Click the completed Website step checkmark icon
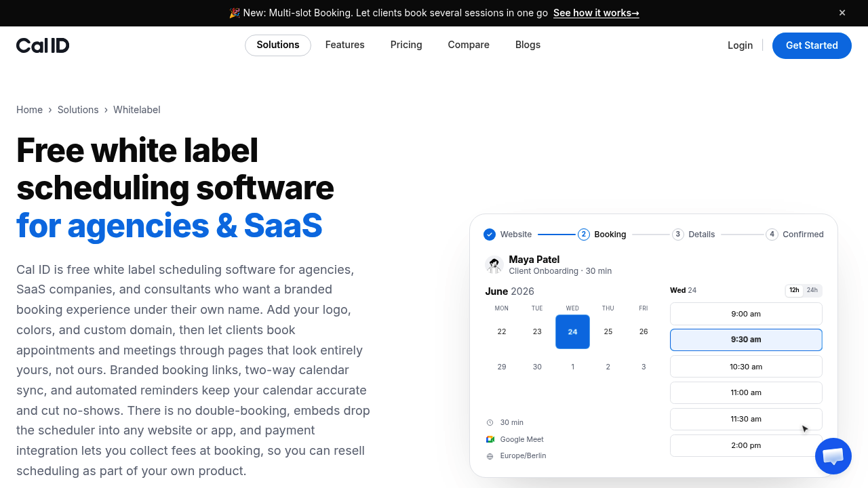Screen dimensions: 868x488 [x=490, y=235]
